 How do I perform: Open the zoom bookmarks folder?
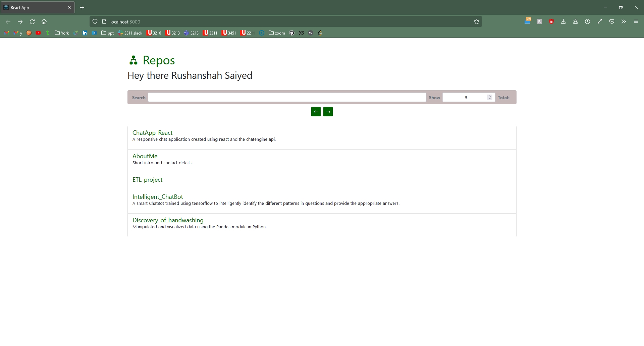tap(277, 33)
